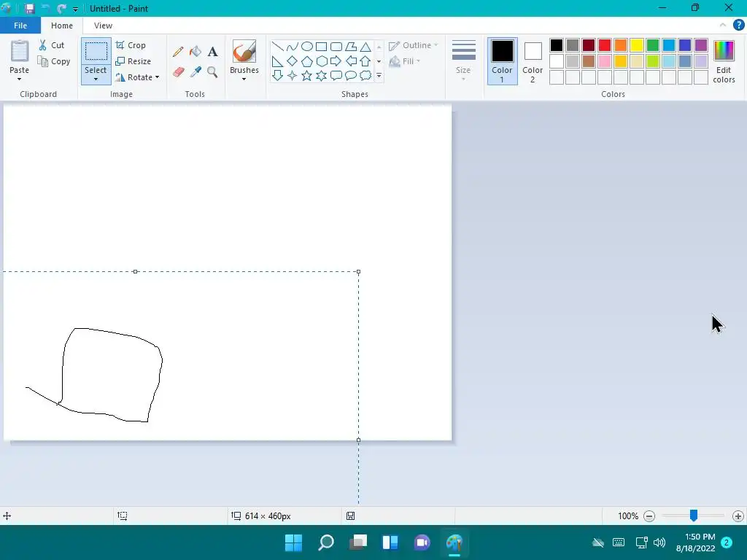Click the Resize button
Image resolution: width=747 pixels, height=560 pixels.
click(x=133, y=61)
